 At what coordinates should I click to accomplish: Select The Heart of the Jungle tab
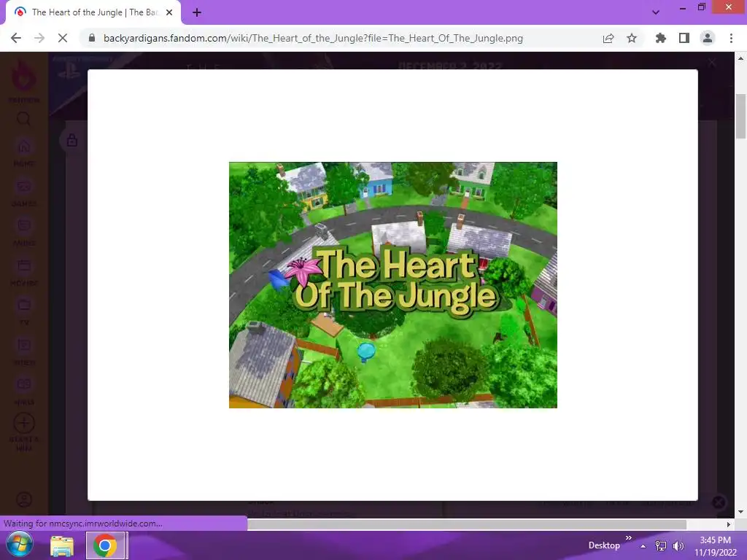[x=93, y=12]
